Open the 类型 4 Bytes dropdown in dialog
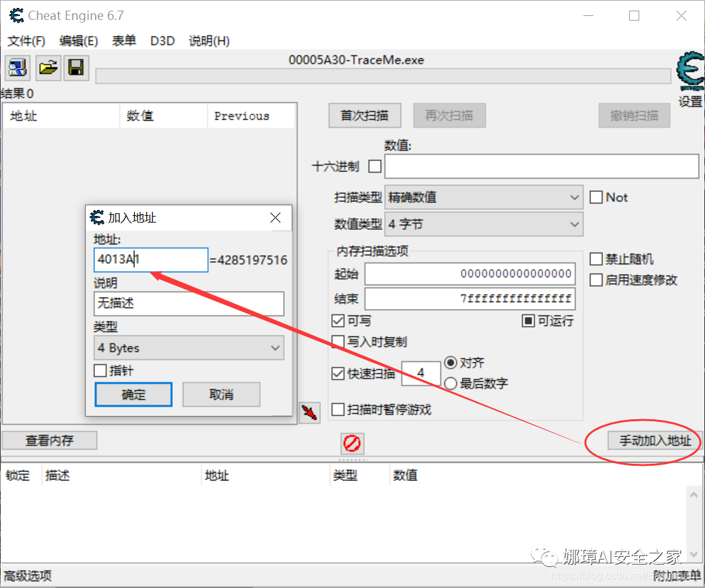The image size is (705, 588). coord(189,348)
